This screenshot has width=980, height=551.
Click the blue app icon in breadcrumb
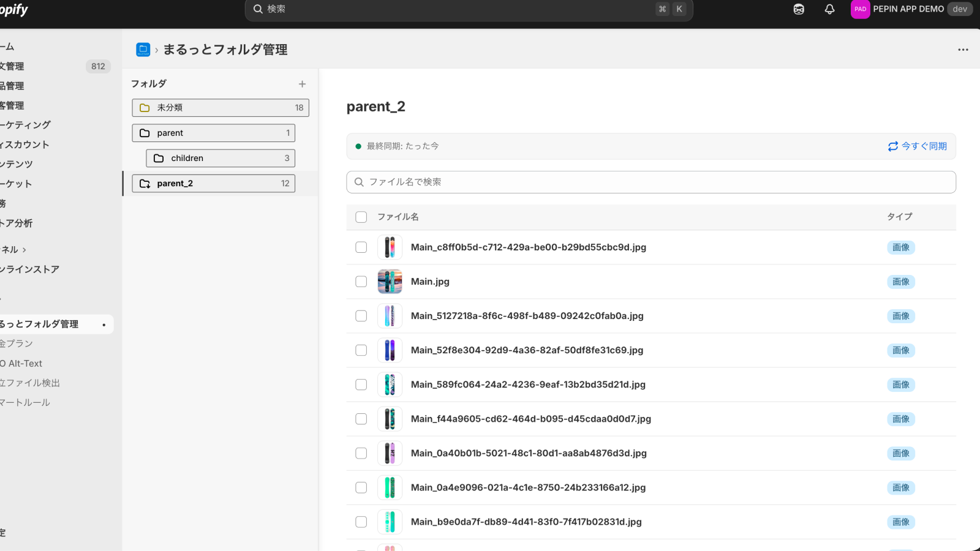[143, 50]
